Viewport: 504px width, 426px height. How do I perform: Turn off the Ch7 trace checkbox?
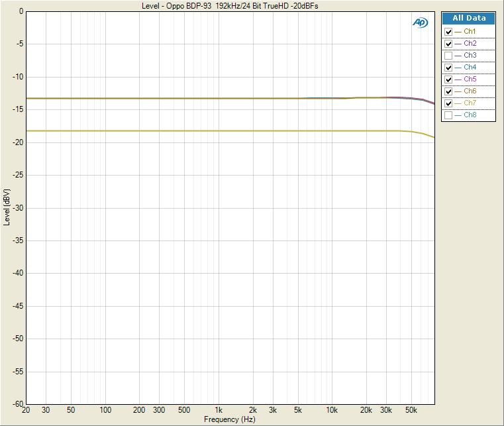click(x=448, y=103)
